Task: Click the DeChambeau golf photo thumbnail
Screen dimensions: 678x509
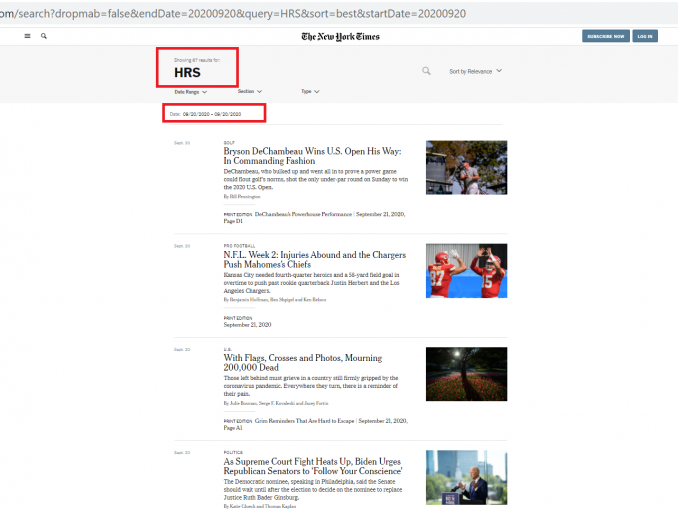Action: (466, 167)
